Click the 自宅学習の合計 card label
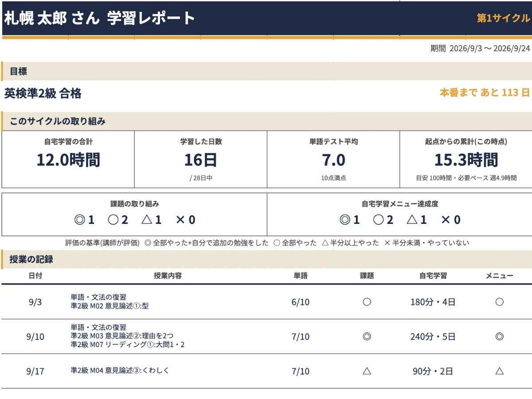 click(68, 142)
